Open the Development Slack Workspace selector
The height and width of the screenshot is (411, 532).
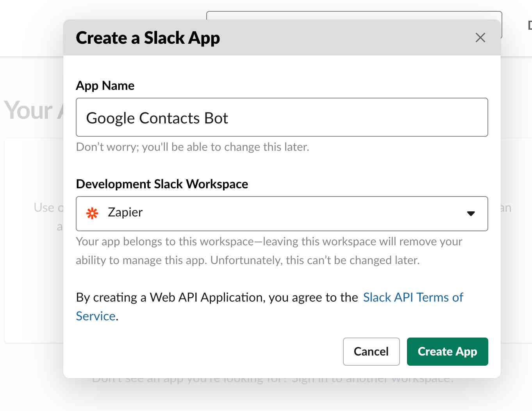282,214
